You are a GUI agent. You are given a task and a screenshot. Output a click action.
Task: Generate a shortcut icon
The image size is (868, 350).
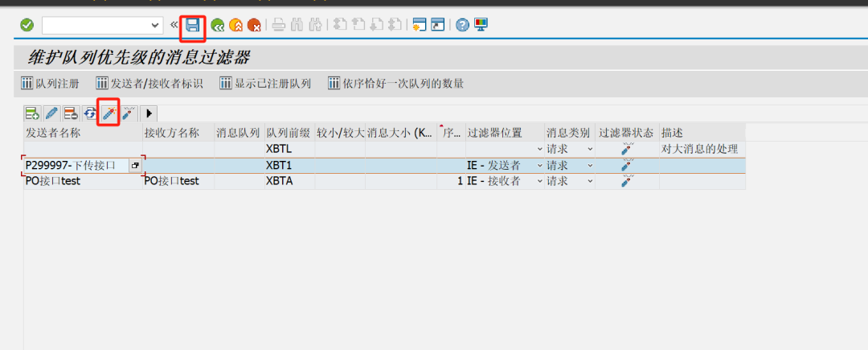coord(438,25)
